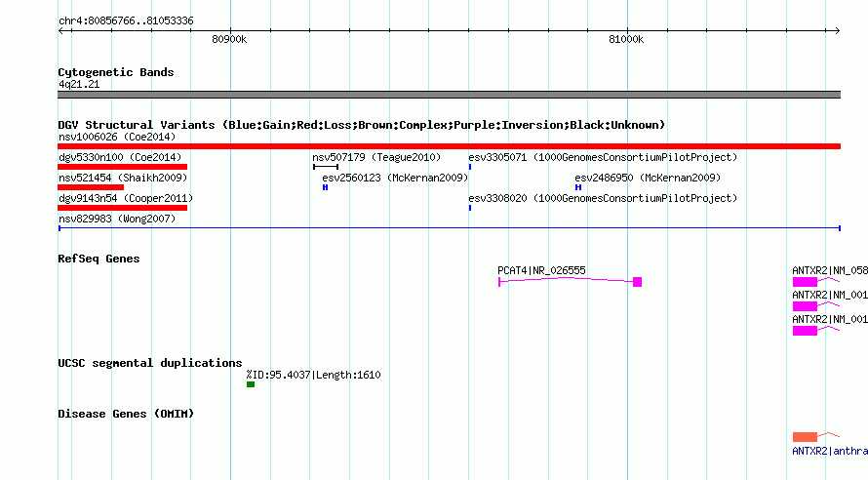
Task: Click the blue tick under esv3305071
Action: click(470, 167)
